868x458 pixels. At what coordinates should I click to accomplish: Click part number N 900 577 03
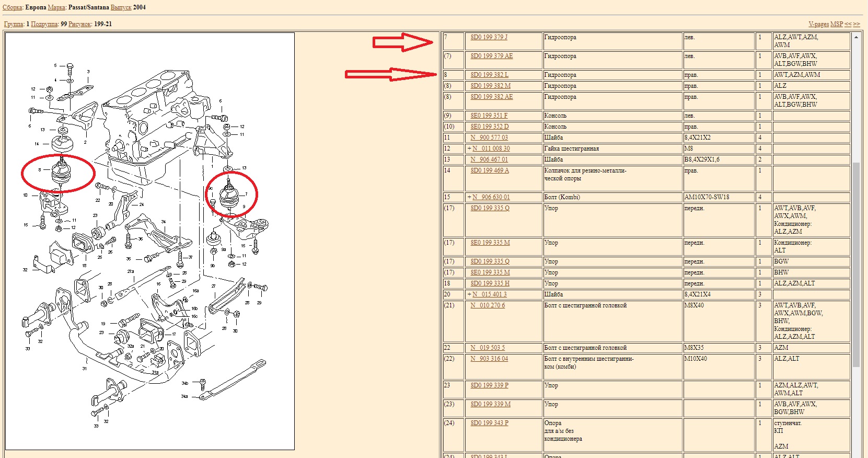(489, 138)
